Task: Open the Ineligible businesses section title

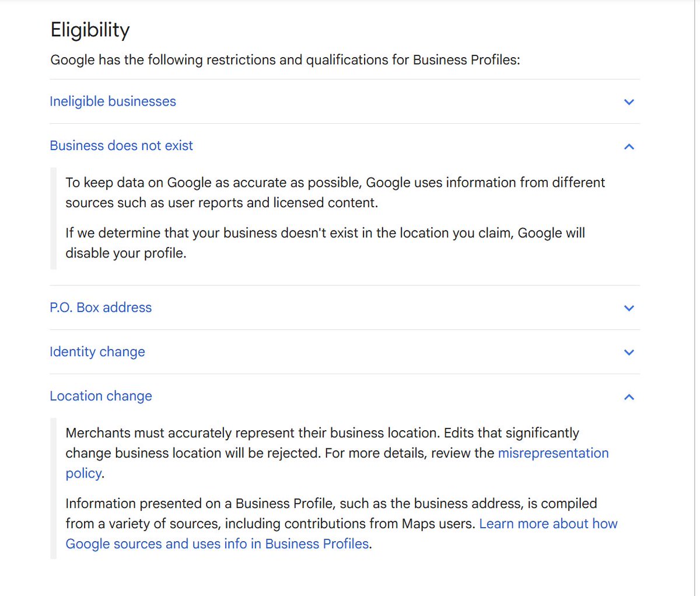Action: pos(113,101)
